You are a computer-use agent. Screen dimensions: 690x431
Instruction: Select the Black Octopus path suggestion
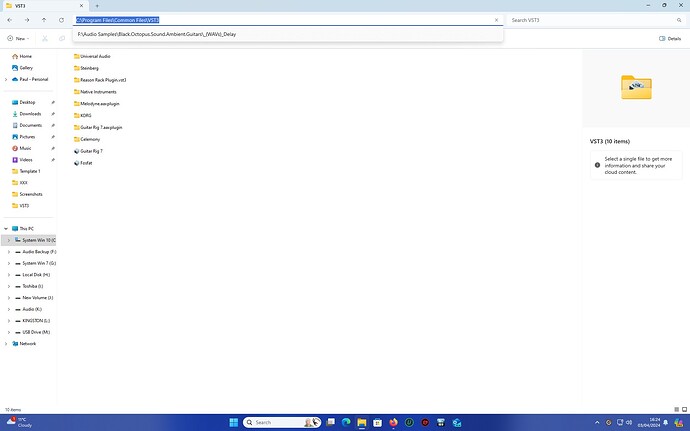288,34
